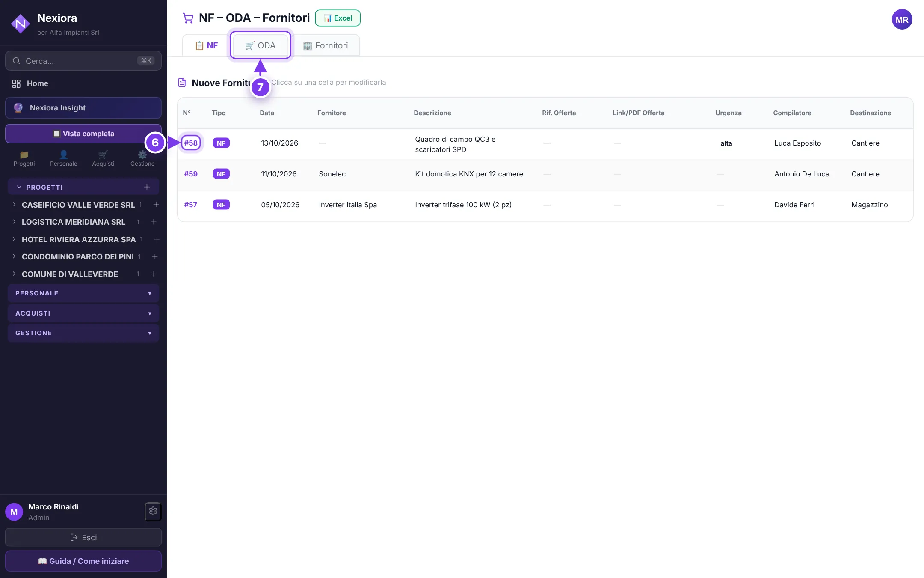Open request #59 link
Screen dimensions: 924x578
pos(191,174)
